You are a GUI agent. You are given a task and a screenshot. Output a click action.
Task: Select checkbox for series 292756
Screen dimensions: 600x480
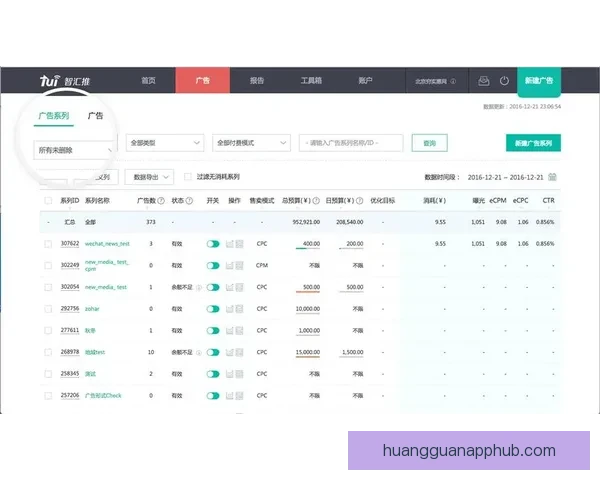click(x=48, y=309)
